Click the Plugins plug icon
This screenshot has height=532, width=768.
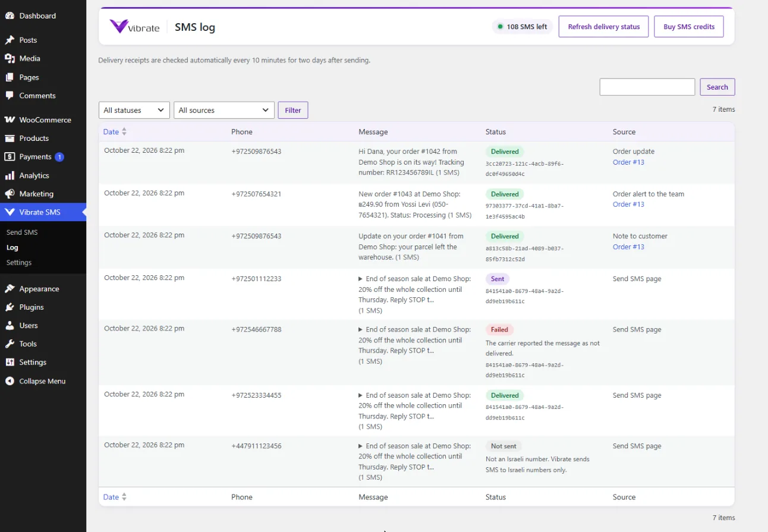pos(10,307)
